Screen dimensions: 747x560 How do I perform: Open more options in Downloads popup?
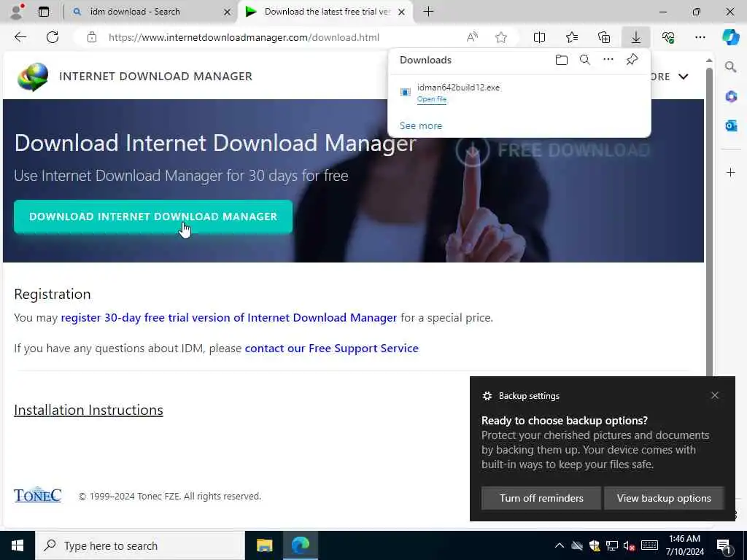[x=608, y=60]
